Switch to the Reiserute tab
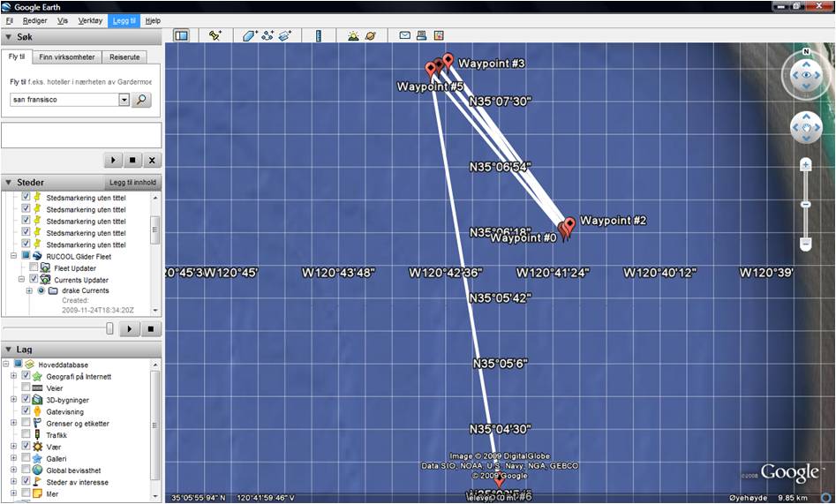836x504 pixels. [124, 57]
